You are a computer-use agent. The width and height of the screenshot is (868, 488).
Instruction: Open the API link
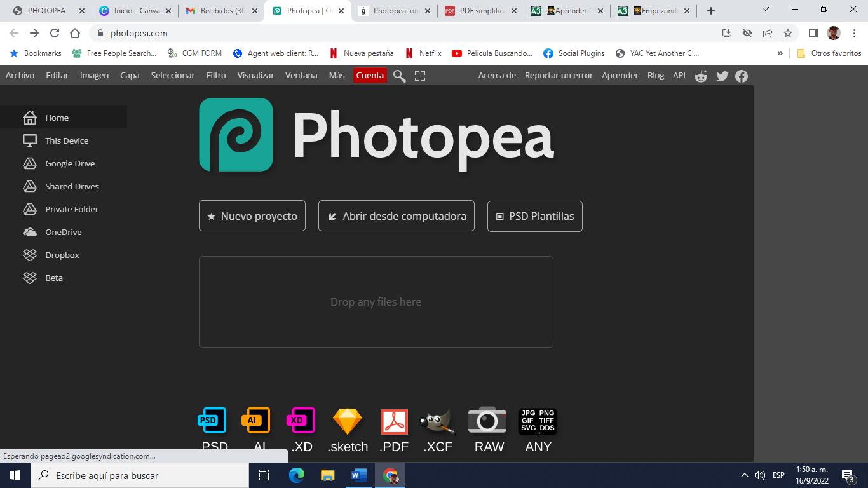679,75
